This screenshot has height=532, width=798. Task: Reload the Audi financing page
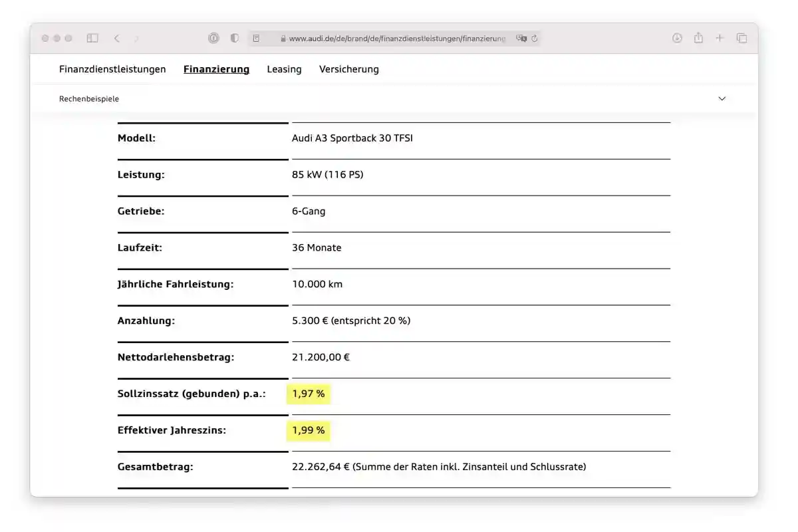point(534,39)
